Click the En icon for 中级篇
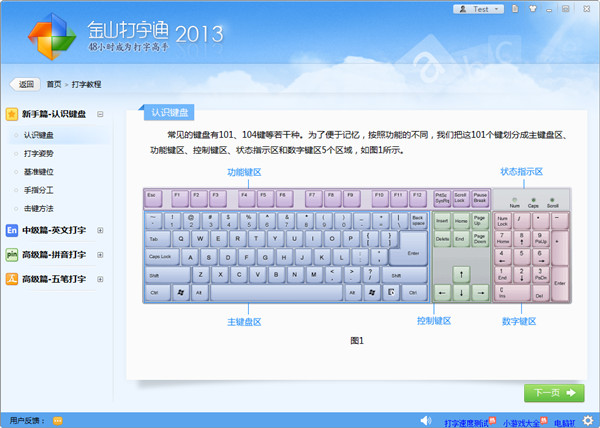Image resolution: width=600 pixels, height=428 pixels. tap(12, 231)
